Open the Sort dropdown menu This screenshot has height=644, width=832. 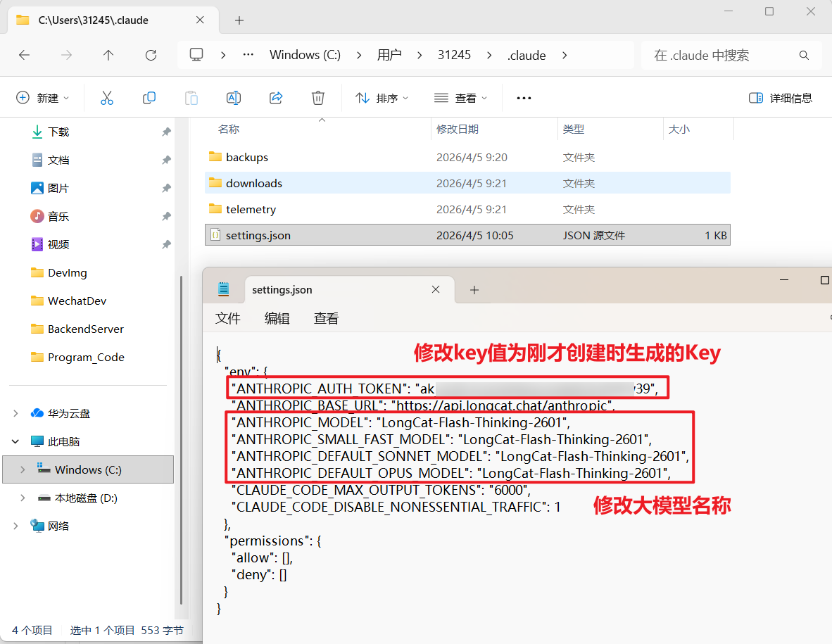tap(382, 98)
